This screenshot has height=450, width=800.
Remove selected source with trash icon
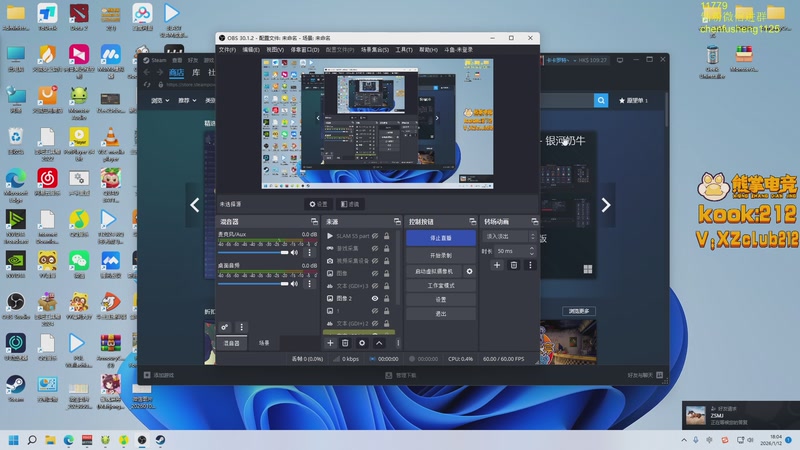point(345,343)
